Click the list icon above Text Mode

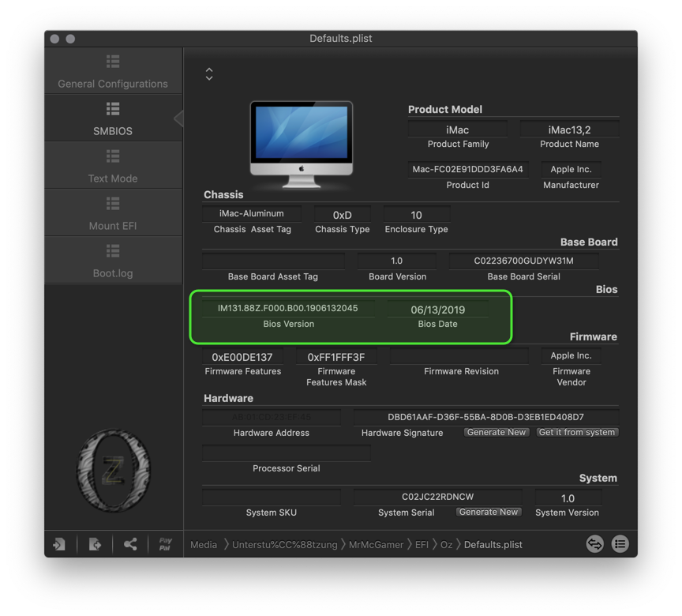click(x=113, y=156)
